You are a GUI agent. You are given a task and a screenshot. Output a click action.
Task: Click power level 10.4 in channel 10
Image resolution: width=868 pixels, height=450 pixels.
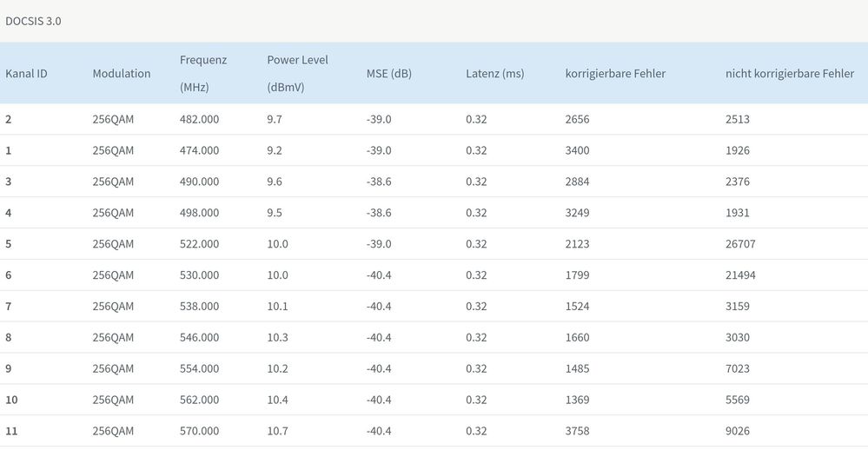pos(277,400)
